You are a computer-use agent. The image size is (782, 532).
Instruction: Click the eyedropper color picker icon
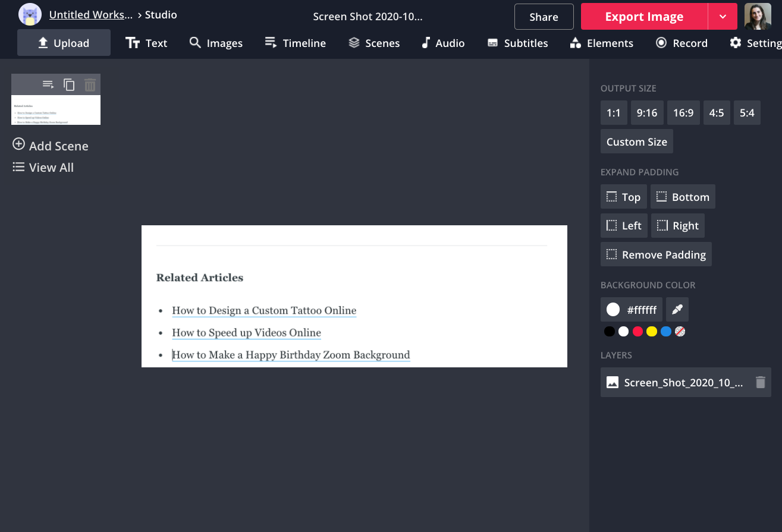click(677, 310)
